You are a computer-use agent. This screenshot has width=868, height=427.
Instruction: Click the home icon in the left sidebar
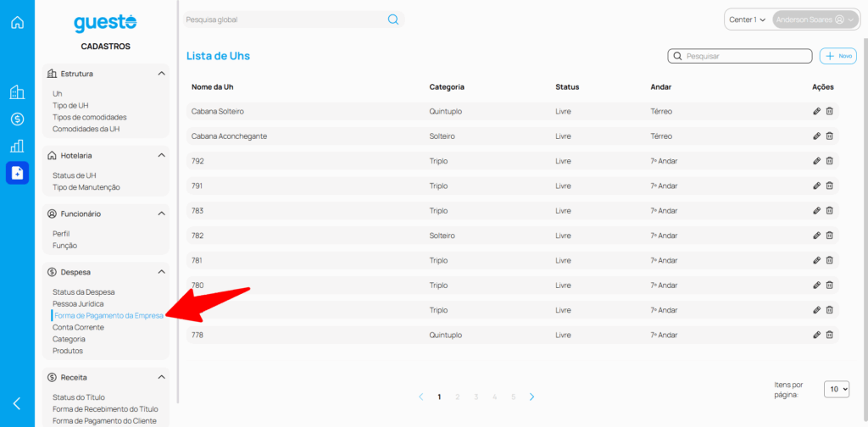point(17,23)
